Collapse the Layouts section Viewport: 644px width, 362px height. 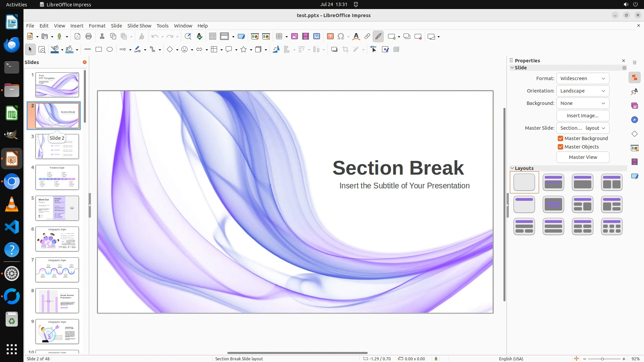512,168
